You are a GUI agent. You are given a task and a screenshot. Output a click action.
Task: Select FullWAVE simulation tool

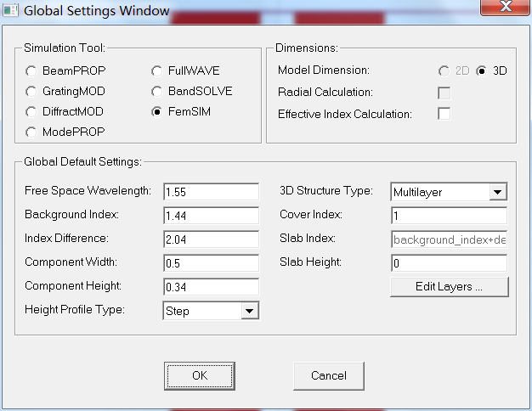[156, 70]
